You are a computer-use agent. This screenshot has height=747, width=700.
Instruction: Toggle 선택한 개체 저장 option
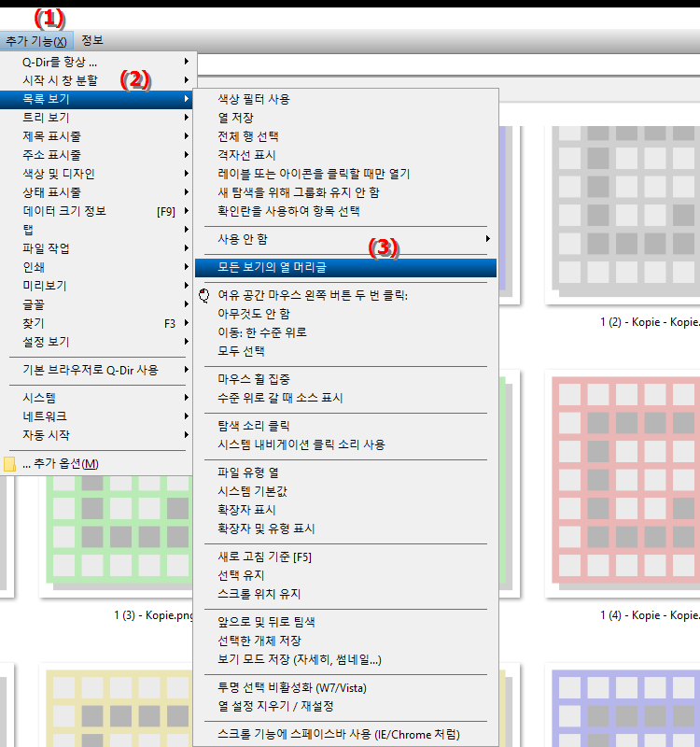[x=345, y=641]
